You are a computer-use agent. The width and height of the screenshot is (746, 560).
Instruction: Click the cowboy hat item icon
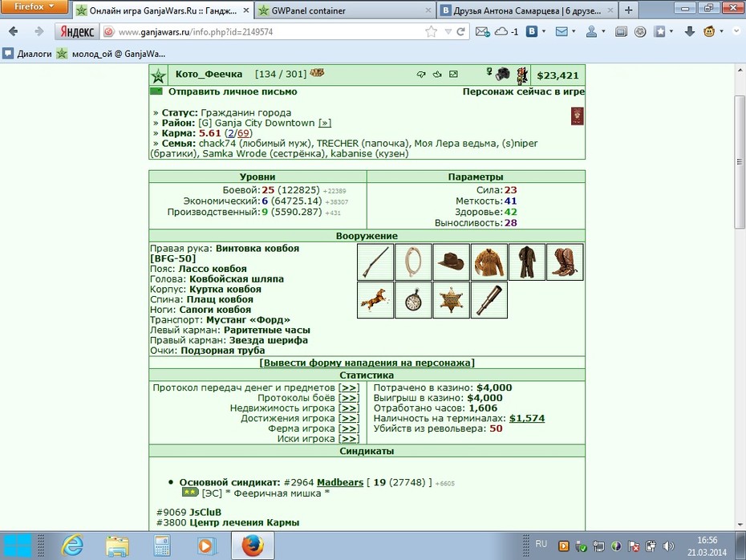452,262
